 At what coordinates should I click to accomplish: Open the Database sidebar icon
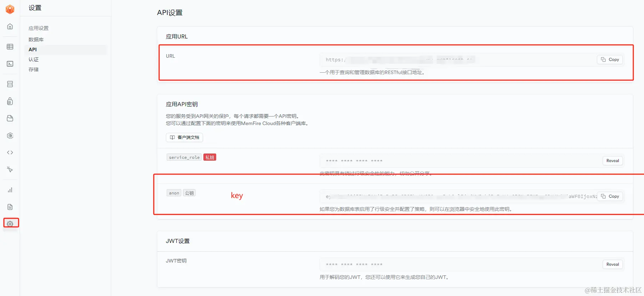(10, 84)
